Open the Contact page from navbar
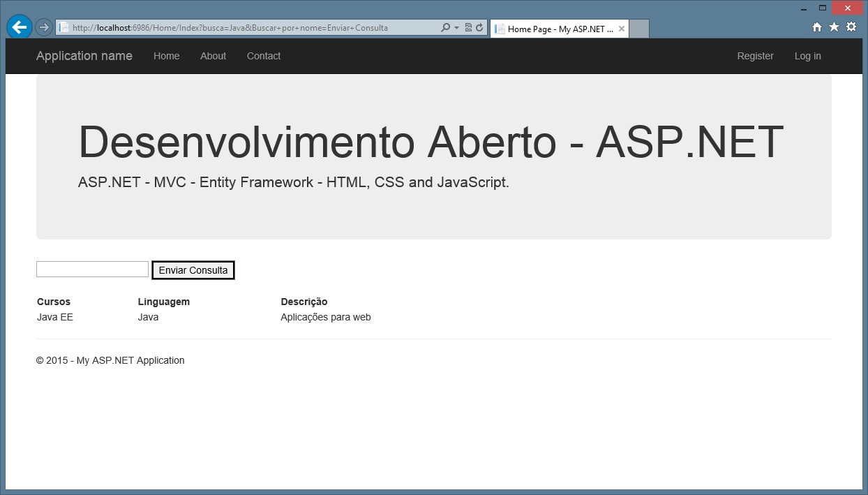 264,56
